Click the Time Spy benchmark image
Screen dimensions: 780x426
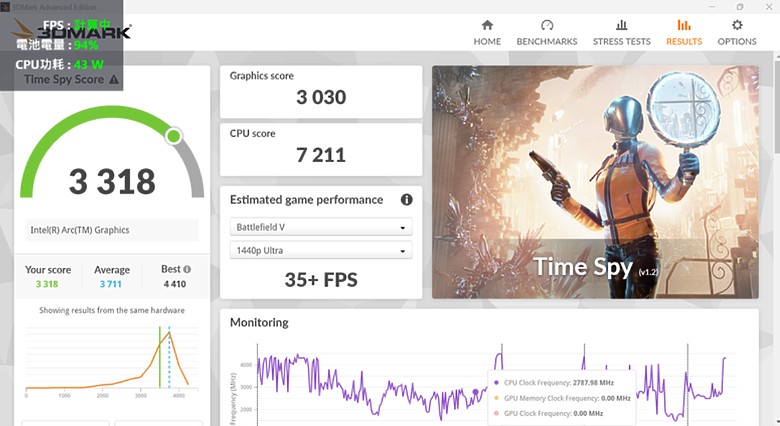pos(595,182)
